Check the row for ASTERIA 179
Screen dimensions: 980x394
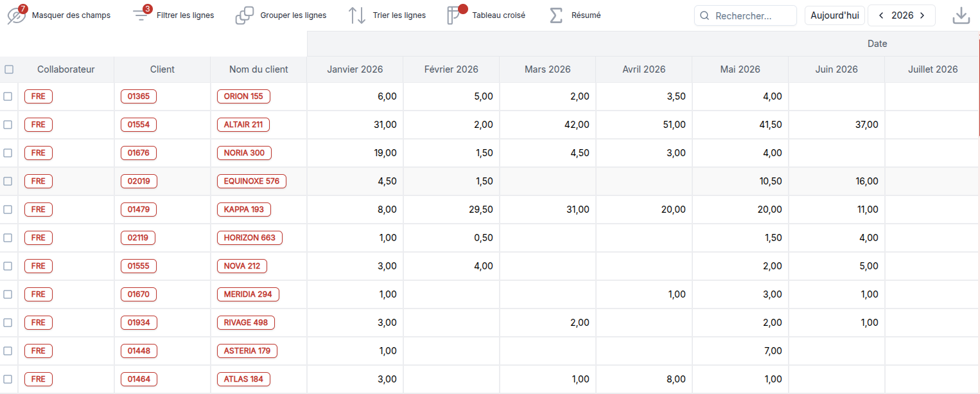click(x=8, y=351)
